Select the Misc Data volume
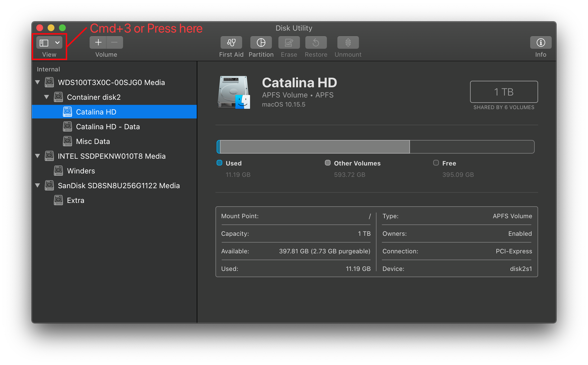The width and height of the screenshot is (588, 365). click(93, 141)
